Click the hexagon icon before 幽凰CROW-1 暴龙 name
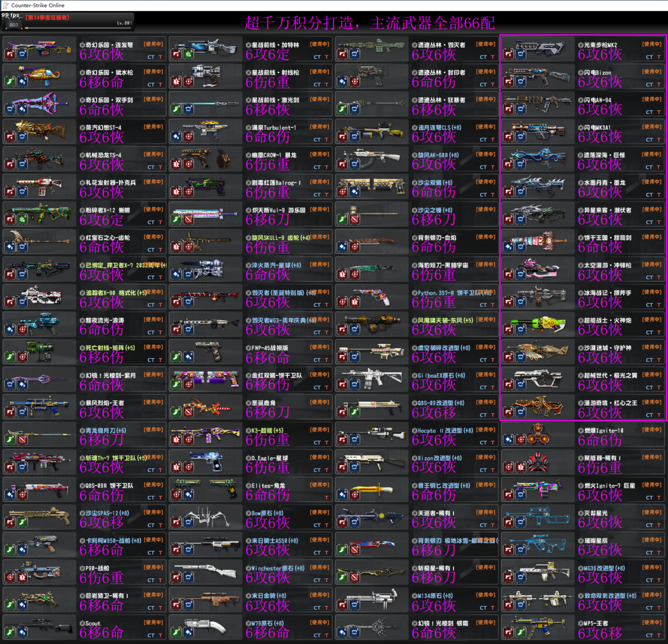 click(x=248, y=155)
